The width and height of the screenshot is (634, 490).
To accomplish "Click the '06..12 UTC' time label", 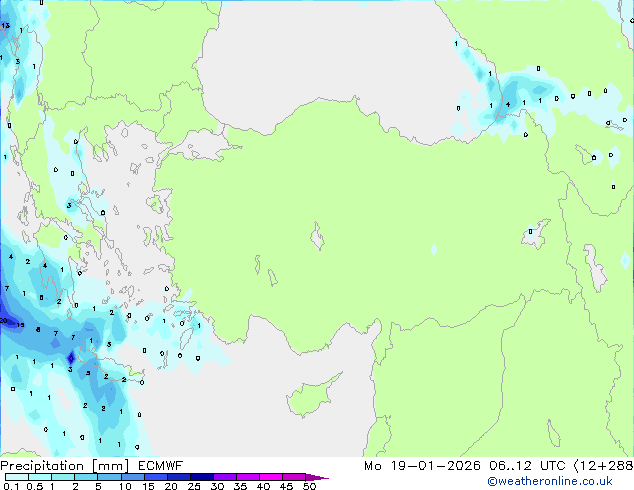I will pyautogui.click(x=527, y=466).
